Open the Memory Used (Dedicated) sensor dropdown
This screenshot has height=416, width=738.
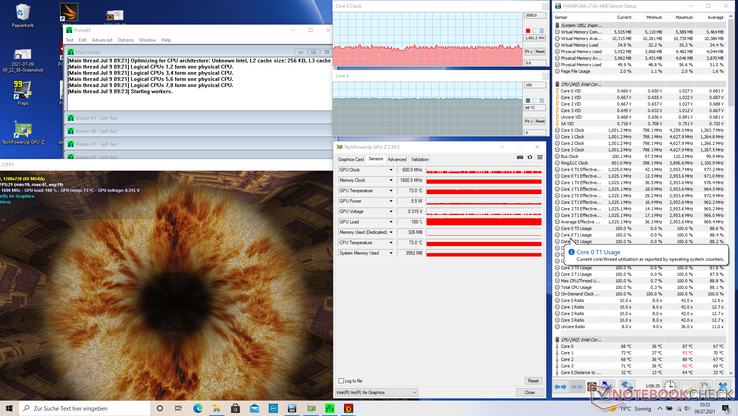(391, 232)
